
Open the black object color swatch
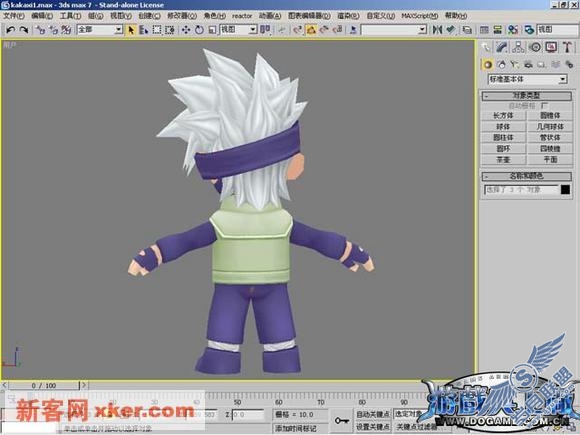(565, 190)
